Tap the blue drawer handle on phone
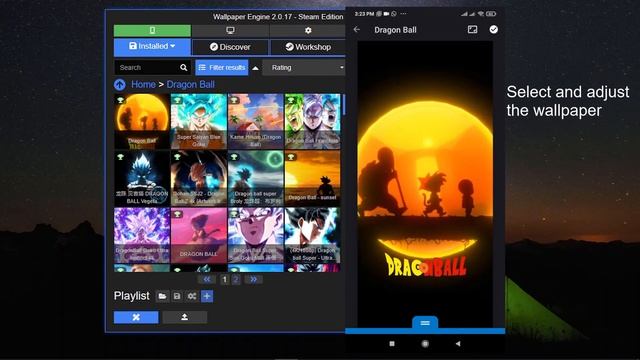The width and height of the screenshot is (640, 360). (x=425, y=323)
